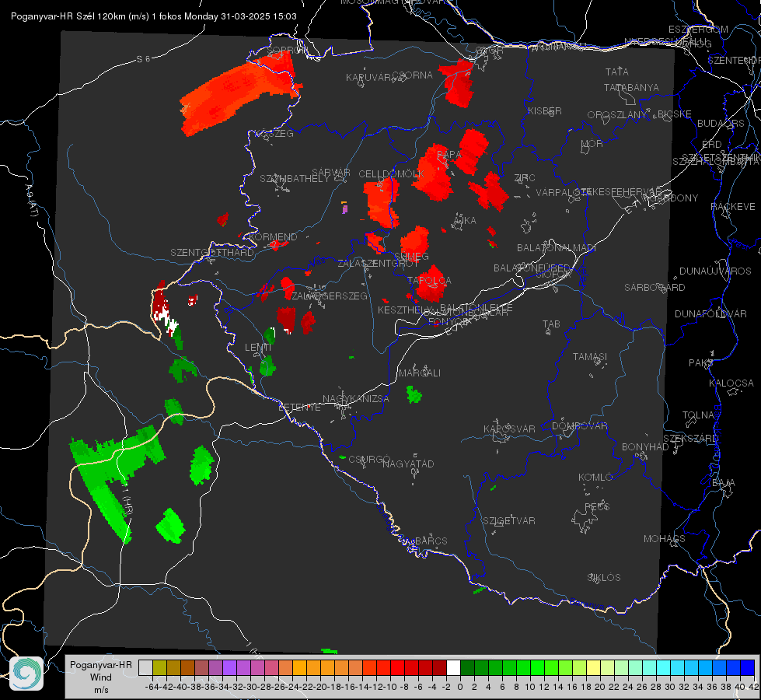Viewport: 761px width, 700px height.
Task: Click the 'TAMASI' city label
Action: click(590, 357)
